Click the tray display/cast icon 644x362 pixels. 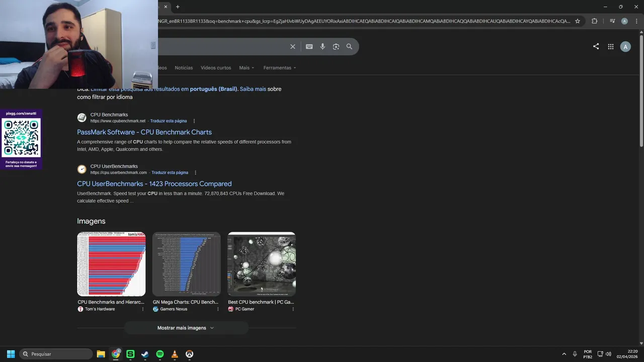pos(600,354)
